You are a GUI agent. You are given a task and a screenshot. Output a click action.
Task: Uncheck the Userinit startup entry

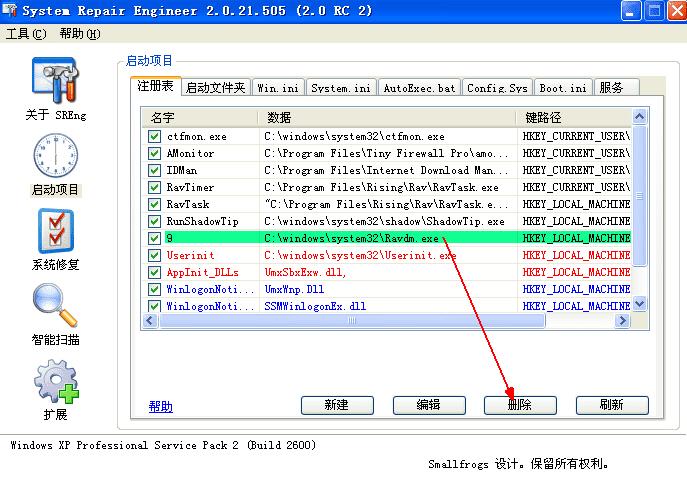tap(154, 255)
